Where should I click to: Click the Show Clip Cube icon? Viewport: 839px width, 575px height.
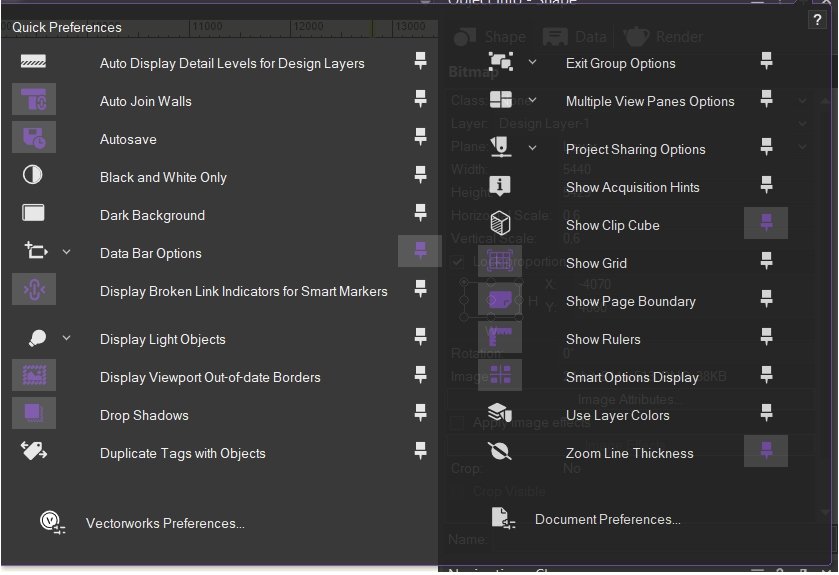tap(500, 225)
